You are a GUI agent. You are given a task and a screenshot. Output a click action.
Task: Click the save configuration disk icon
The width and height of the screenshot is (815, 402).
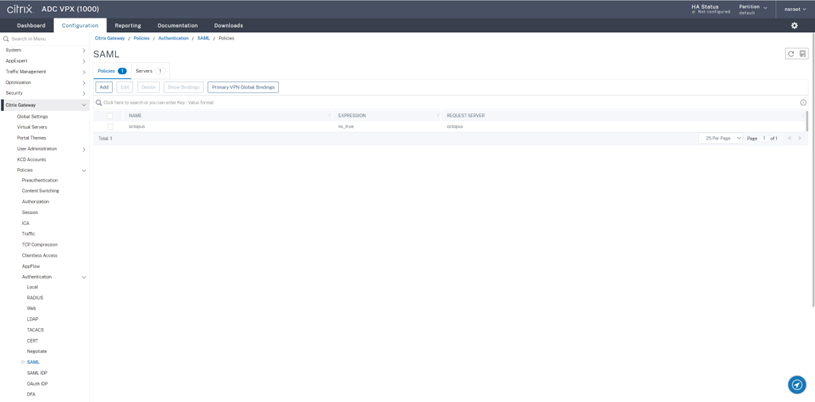(x=803, y=54)
